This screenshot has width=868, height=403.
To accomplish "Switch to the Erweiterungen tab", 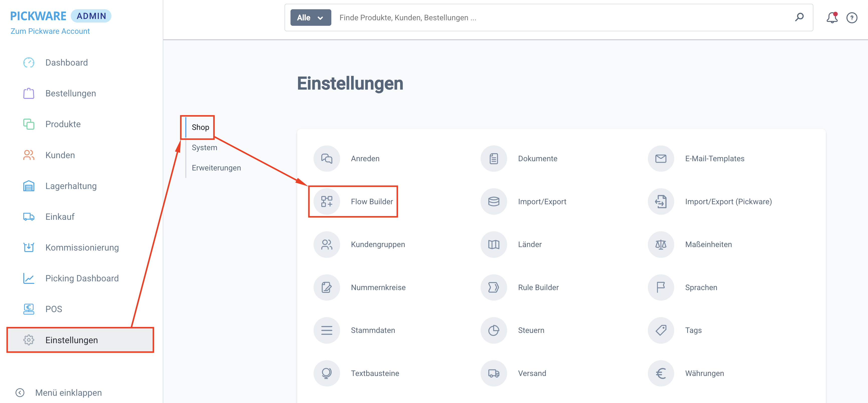I will 216,168.
